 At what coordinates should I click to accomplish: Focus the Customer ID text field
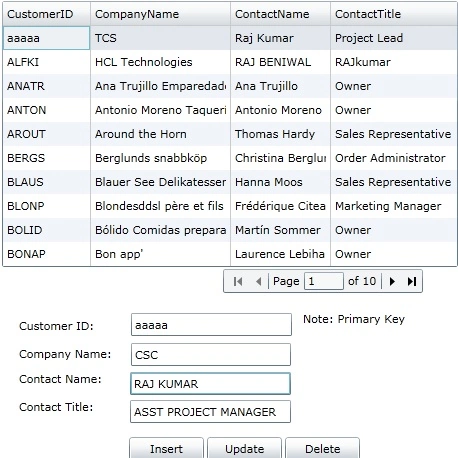coord(211,324)
